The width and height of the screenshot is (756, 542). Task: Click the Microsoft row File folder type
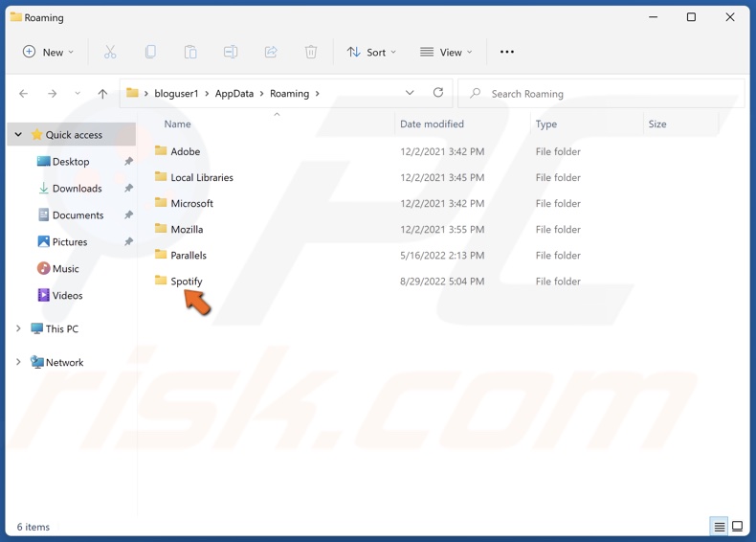(x=558, y=203)
